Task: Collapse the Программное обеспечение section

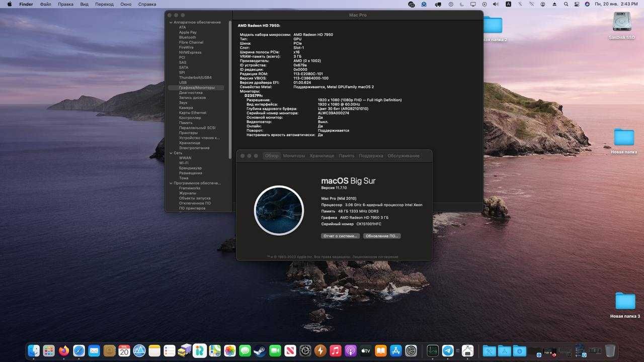Action: pos(171,183)
